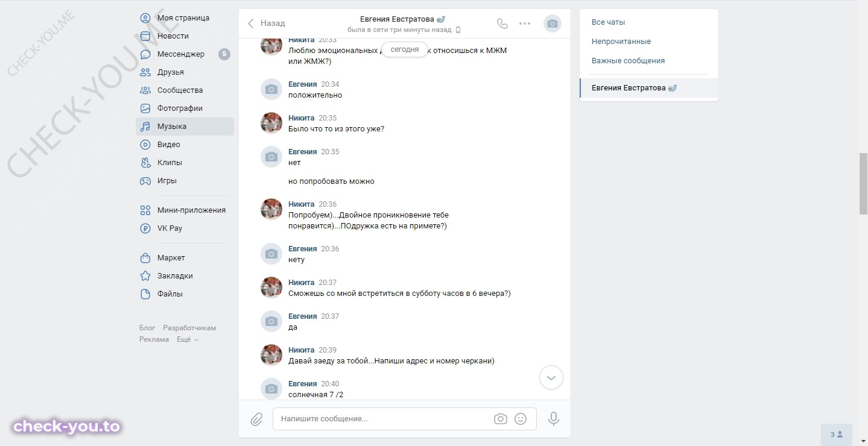
Task: Open Messenger icon in sidebar
Action: click(145, 54)
